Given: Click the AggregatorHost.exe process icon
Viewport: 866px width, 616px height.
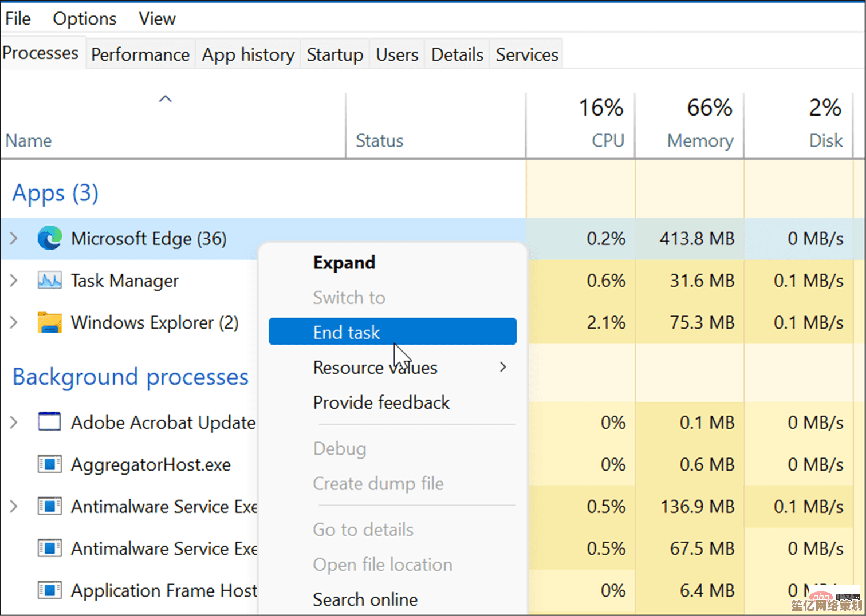Looking at the screenshot, I should tap(50, 464).
